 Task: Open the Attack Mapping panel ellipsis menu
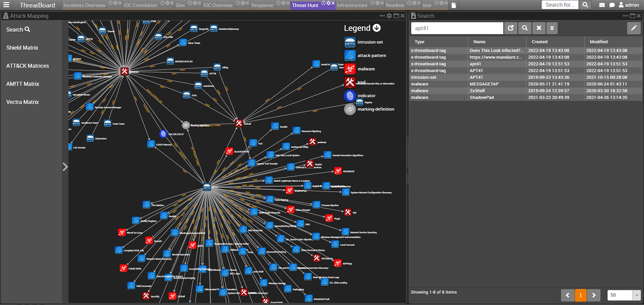(x=382, y=16)
